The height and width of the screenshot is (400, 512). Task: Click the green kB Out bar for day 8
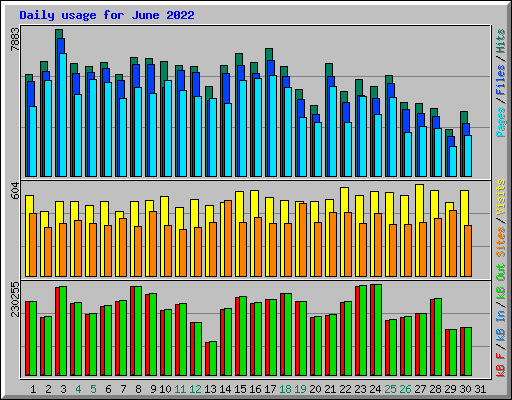[x=138, y=331]
